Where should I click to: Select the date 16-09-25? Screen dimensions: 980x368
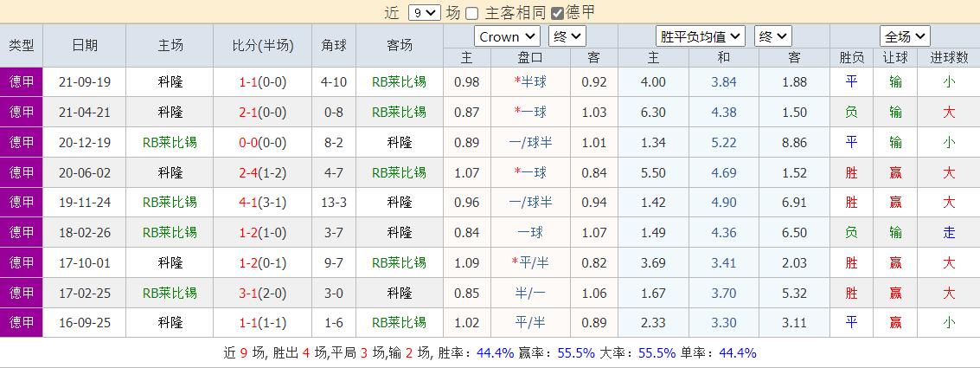[x=85, y=322]
